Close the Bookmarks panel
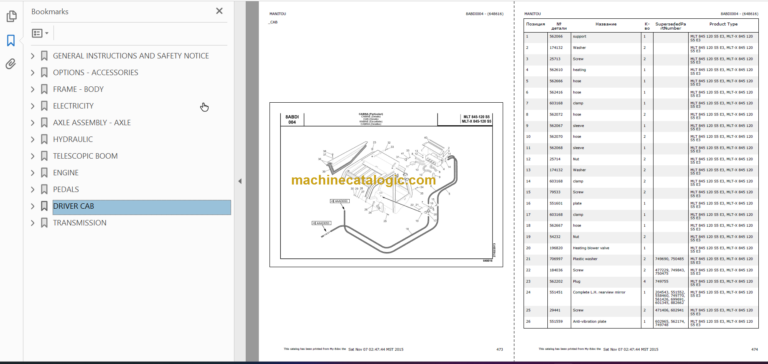 (x=219, y=11)
